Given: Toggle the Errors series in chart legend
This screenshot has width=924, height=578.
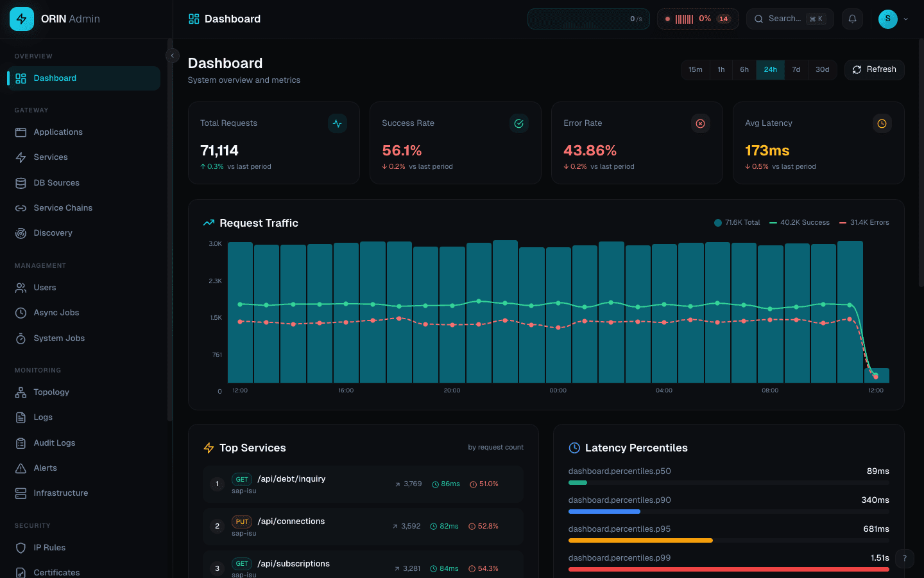Looking at the screenshot, I should point(864,223).
